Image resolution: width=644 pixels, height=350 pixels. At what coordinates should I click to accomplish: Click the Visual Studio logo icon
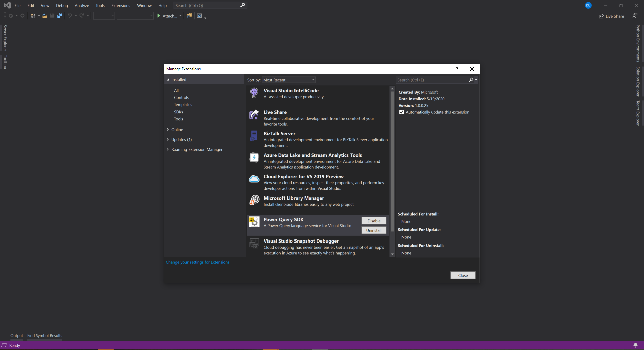(7, 5)
